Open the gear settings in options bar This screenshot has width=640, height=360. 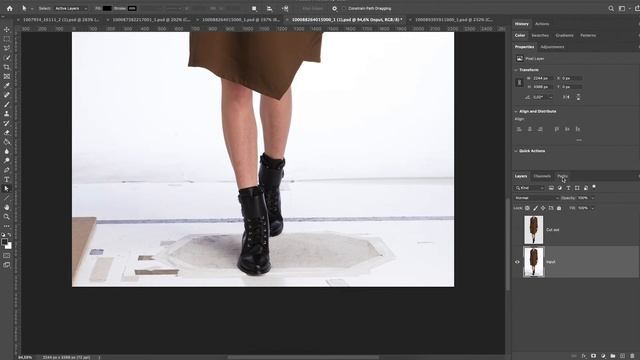tap(335, 8)
